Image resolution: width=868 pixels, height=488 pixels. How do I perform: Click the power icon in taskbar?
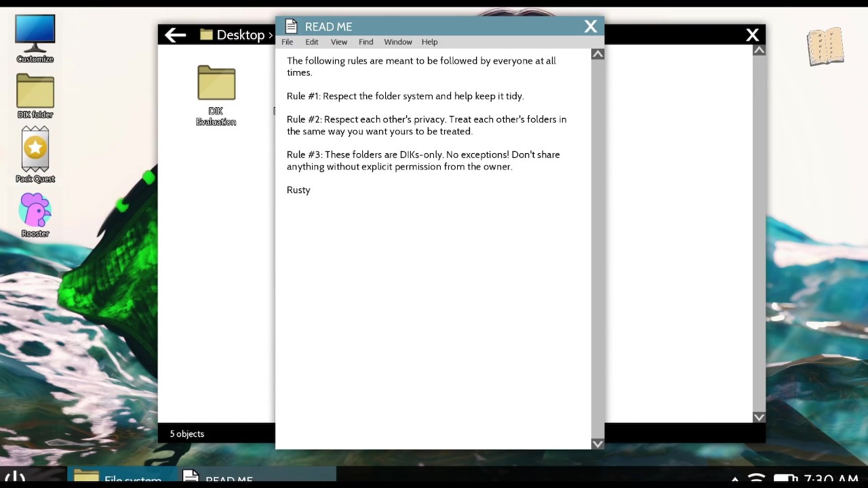click(15, 478)
